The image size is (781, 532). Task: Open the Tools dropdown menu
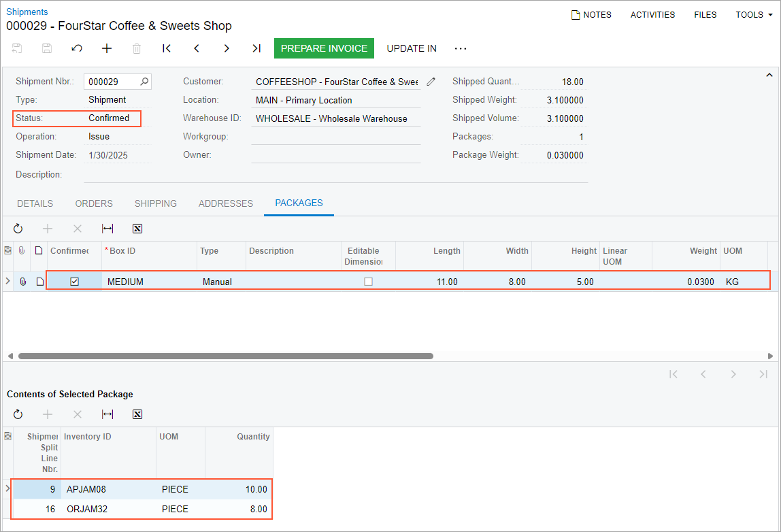point(754,14)
